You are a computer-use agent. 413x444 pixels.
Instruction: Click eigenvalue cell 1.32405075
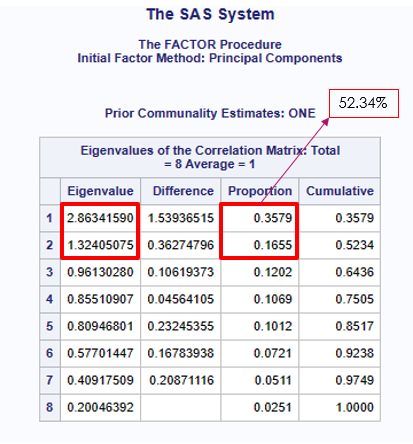[x=100, y=245]
